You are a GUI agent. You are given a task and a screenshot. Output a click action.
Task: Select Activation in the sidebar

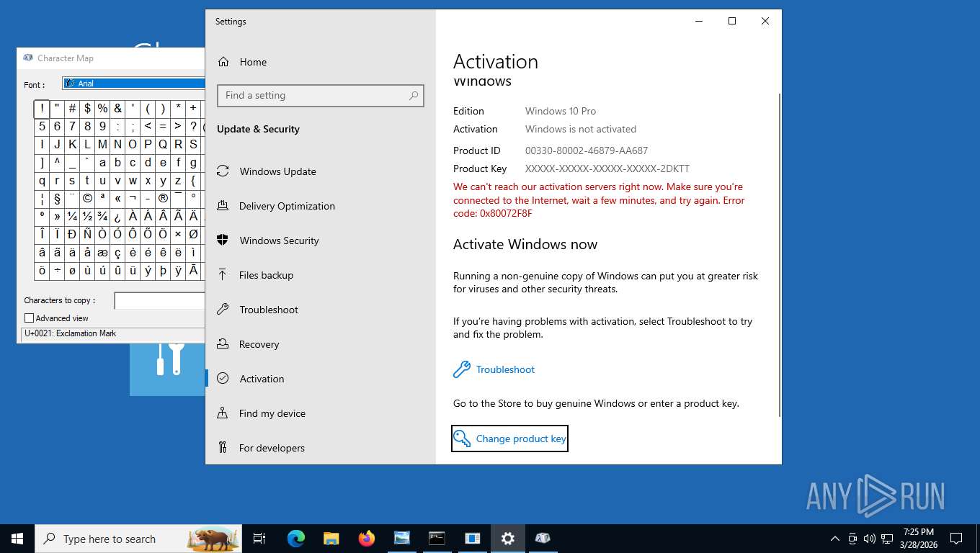coord(262,379)
